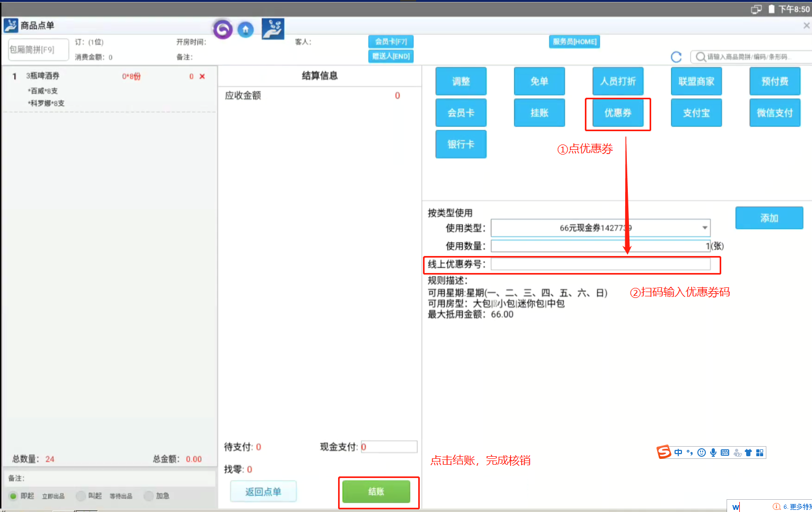Screen dimensions: 812x512
Task: Click the hand-with-coins icon beside home
Action: pos(273,29)
